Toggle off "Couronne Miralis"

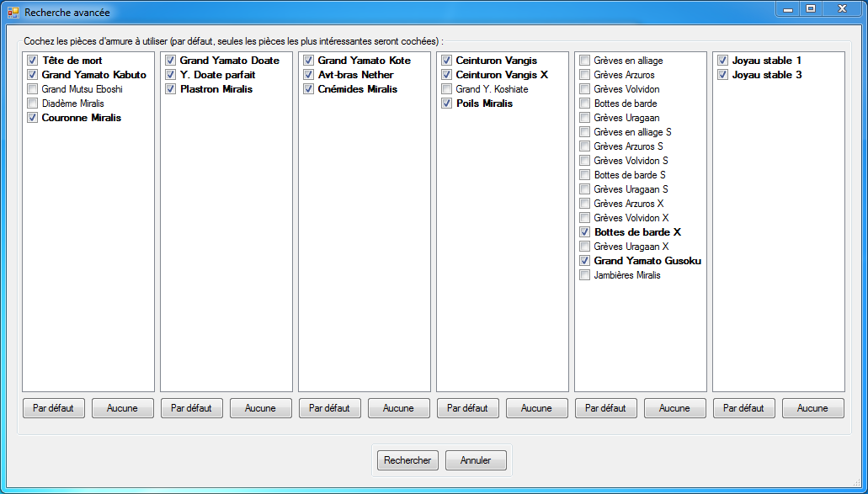coord(32,118)
